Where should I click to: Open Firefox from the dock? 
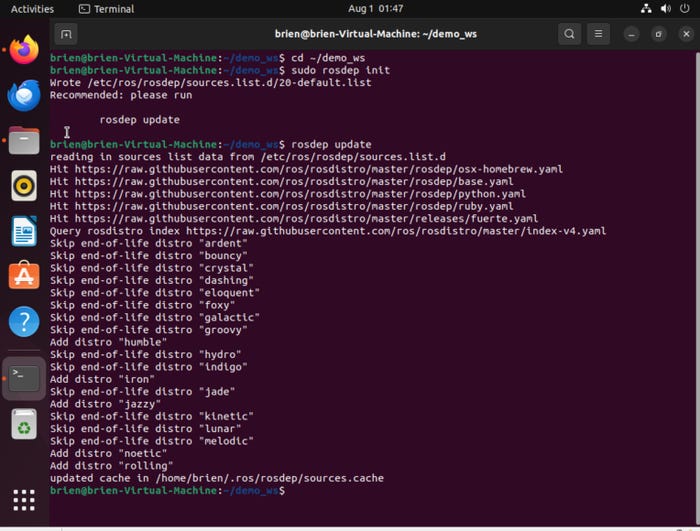pos(24,50)
